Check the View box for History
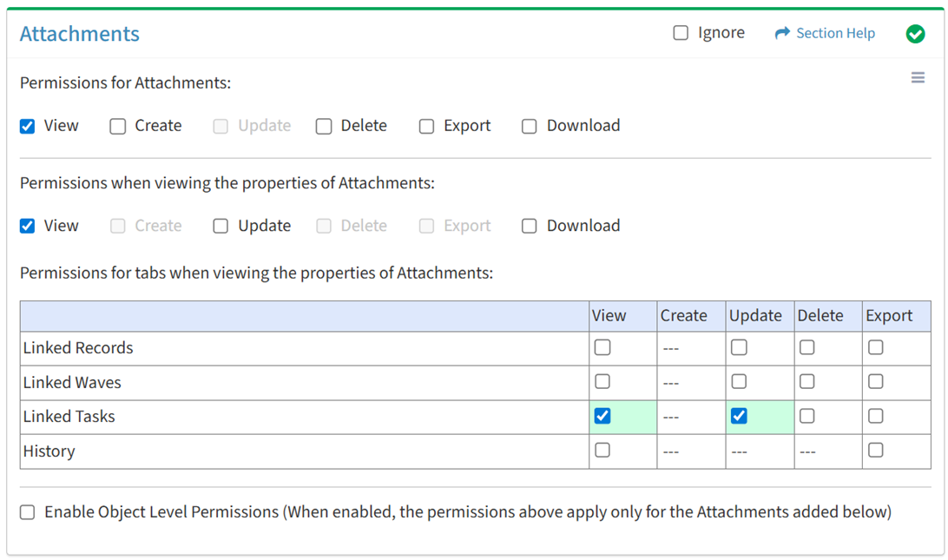Screen dimensions: 948x560 tap(602, 450)
